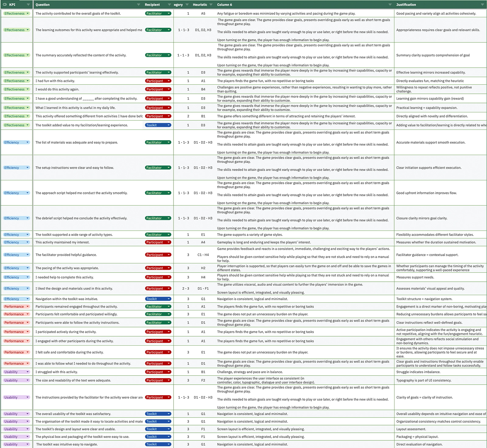Open the Question column filter icon

coord(138,5)
